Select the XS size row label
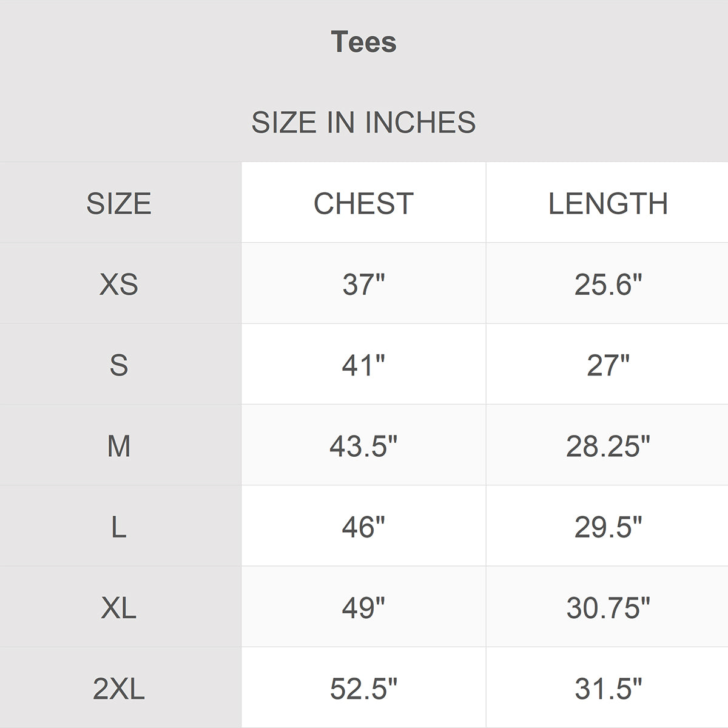This screenshot has height=728, width=728. point(119,284)
